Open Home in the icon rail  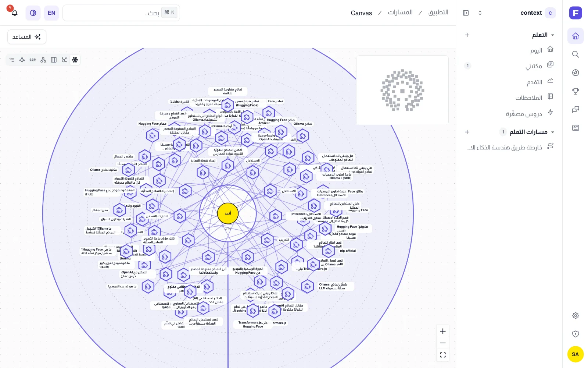[576, 36]
